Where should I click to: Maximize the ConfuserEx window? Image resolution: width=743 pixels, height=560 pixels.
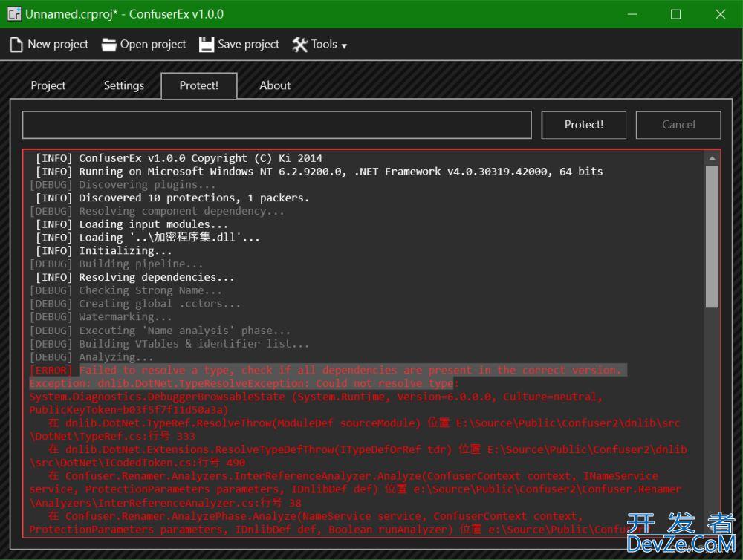coord(675,14)
